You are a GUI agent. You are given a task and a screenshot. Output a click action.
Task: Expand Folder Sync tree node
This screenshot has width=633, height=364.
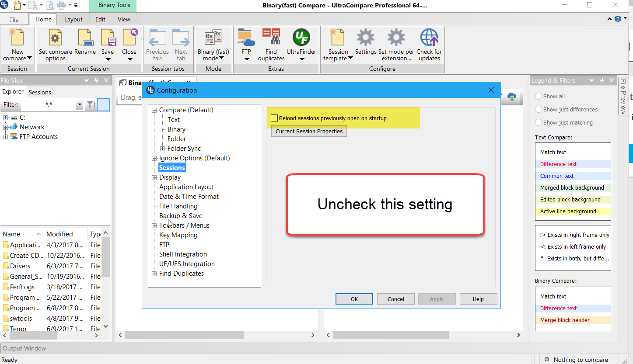pos(163,149)
